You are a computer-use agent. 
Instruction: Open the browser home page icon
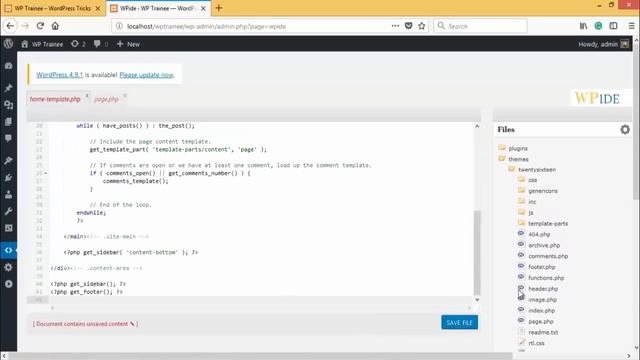tap(55, 26)
